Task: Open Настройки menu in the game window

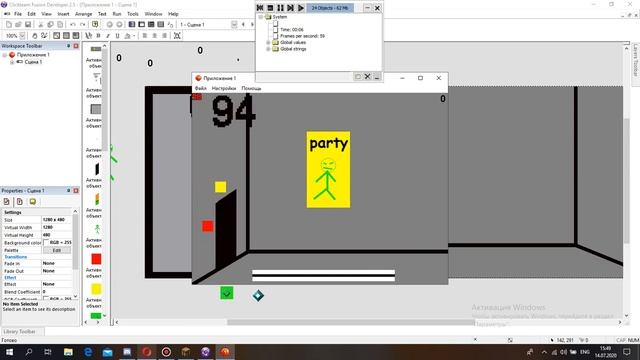Action: coord(224,88)
